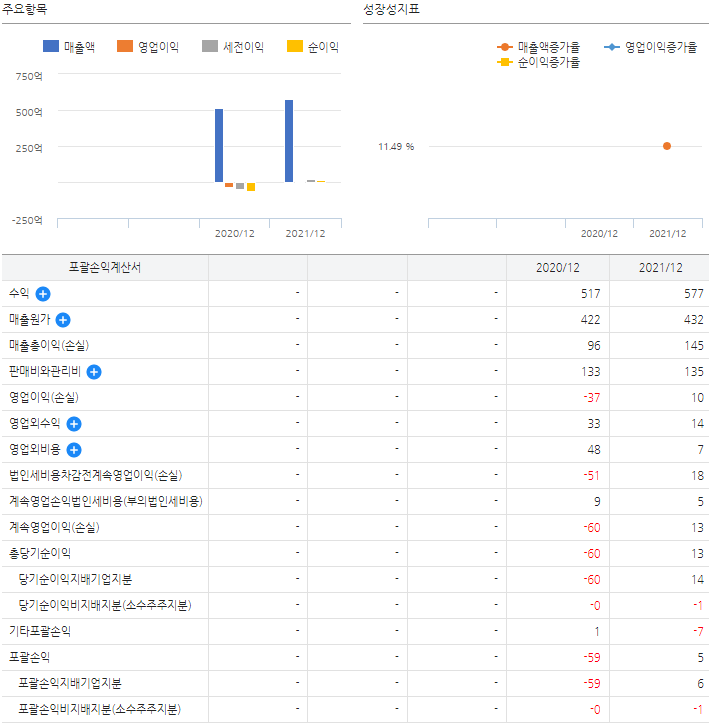Viewport: 709px width, 726px height.
Task: Click the -250억 axis label
Action: tap(27, 220)
